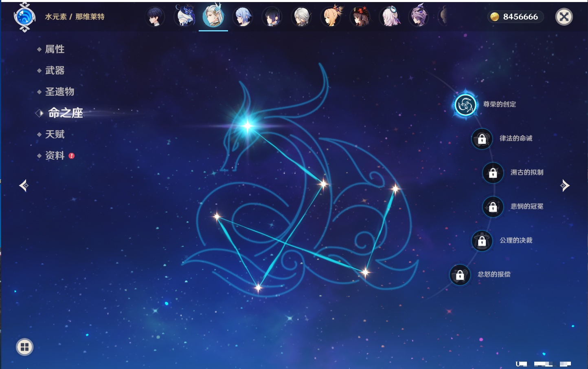Choose the character with the red-flower hat
Viewport: 588px width, 369px height.
361,17
